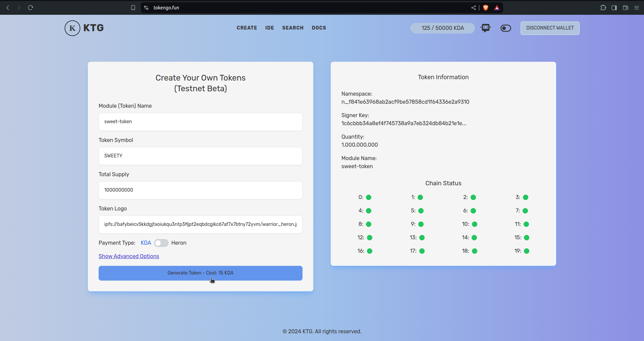Click the Token Information heading
The width and height of the screenshot is (644, 341).
443,77
